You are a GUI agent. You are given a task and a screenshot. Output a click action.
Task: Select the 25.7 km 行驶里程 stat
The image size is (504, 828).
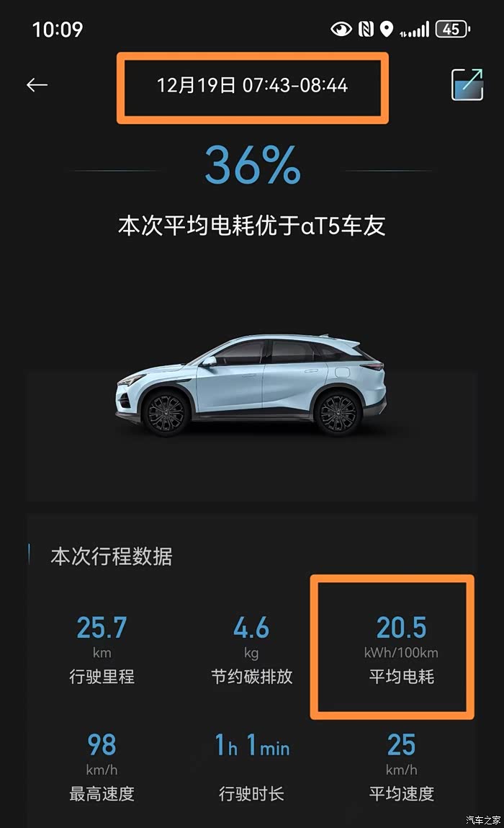[102, 649]
